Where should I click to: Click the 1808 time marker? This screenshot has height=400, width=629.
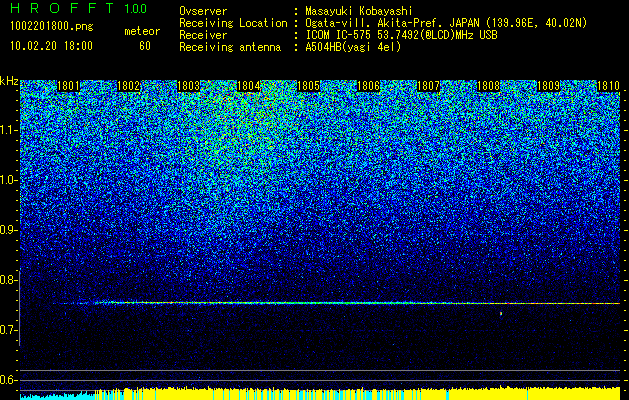(489, 86)
